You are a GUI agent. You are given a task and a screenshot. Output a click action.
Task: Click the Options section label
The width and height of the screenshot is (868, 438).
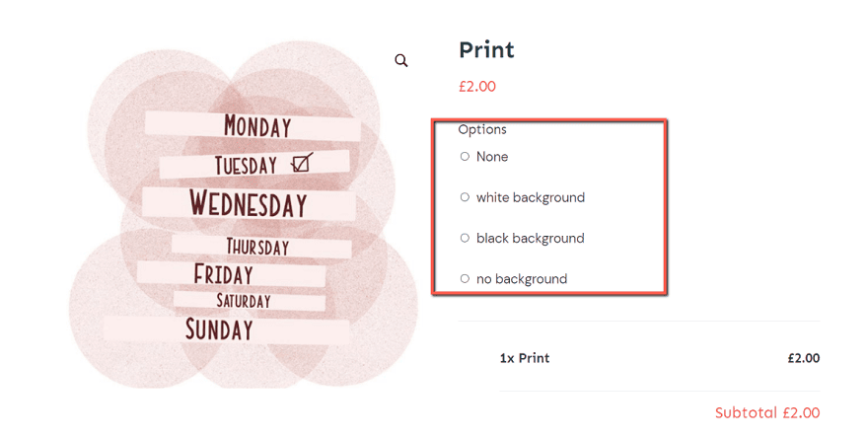[482, 129]
